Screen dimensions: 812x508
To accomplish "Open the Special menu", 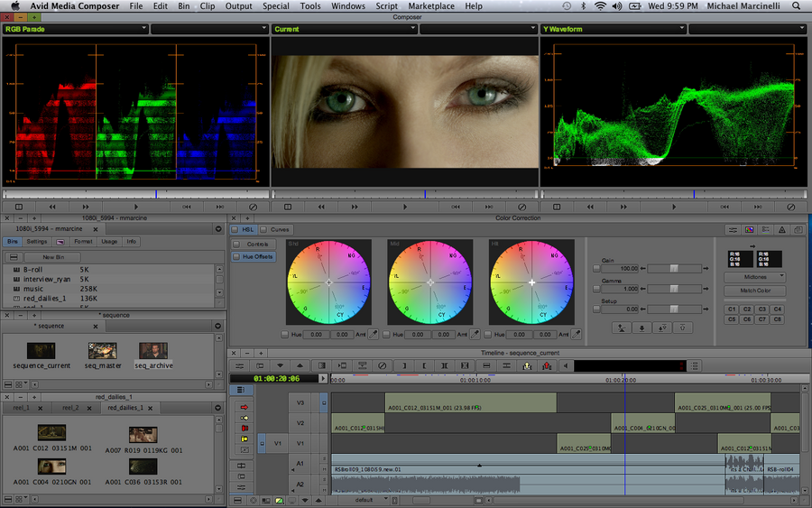I will 276,6.
